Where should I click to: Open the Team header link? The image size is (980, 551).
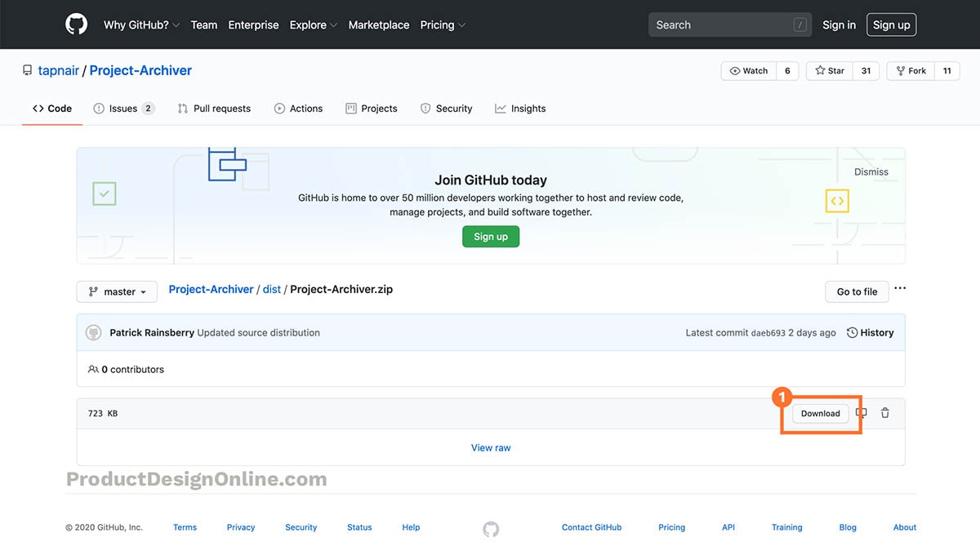click(x=204, y=25)
